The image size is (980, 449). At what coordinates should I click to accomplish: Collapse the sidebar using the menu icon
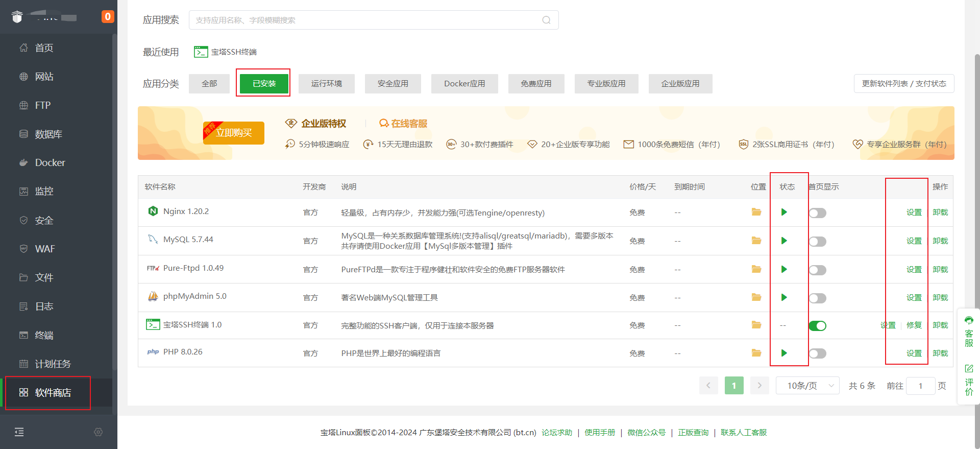coord(19,432)
